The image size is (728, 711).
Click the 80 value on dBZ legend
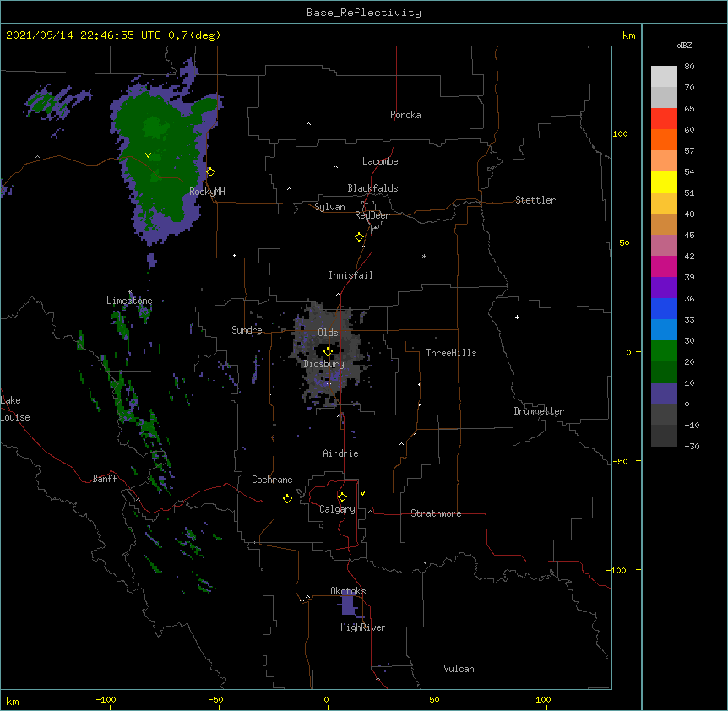[x=689, y=67]
